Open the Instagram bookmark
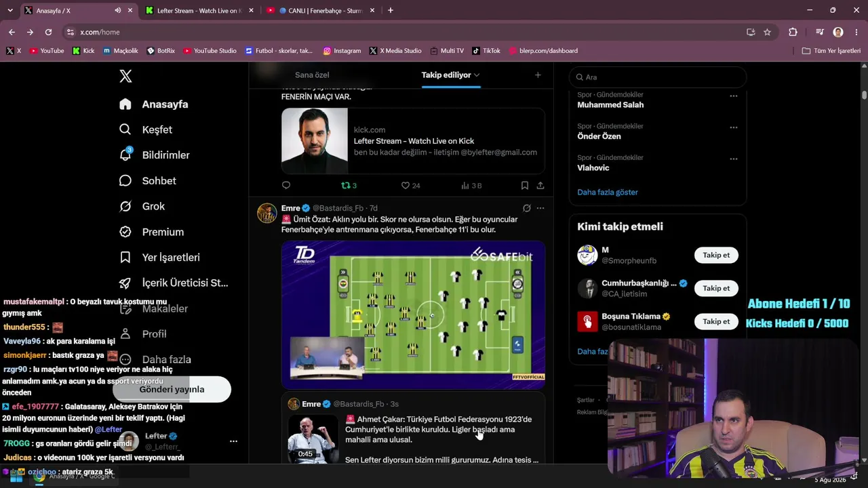The height and width of the screenshot is (488, 868). pyautogui.click(x=342, y=51)
